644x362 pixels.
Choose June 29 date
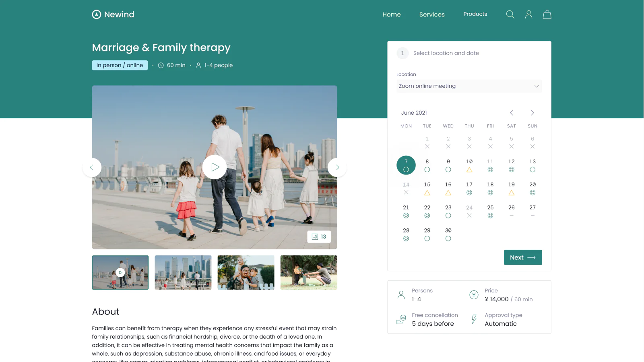point(427,234)
